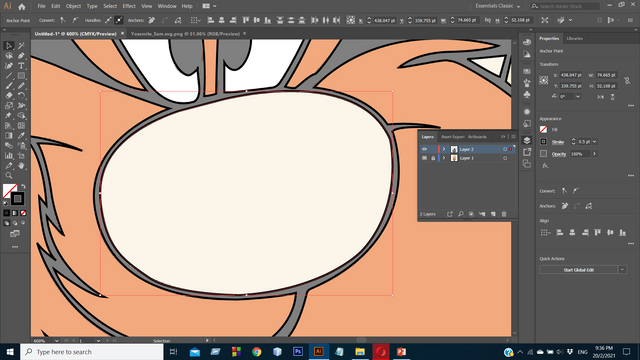Viewport: 640px width, 360px height.
Task: Select the Magic Wand tool
Action: click(21, 46)
